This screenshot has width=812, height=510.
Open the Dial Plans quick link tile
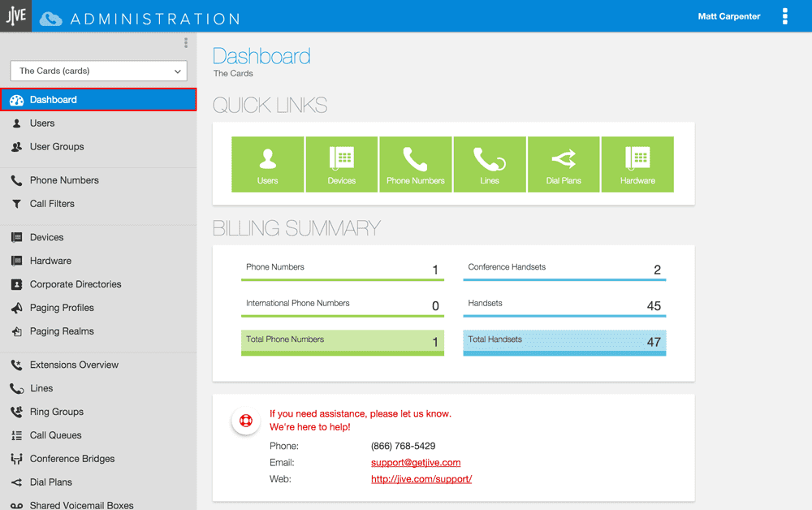pyautogui.click(x=564, y=165)
